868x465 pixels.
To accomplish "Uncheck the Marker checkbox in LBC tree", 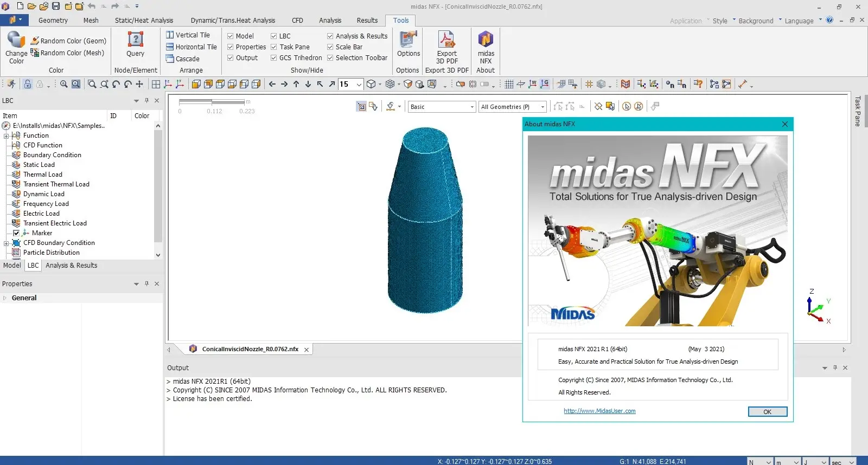I will 16,233.
